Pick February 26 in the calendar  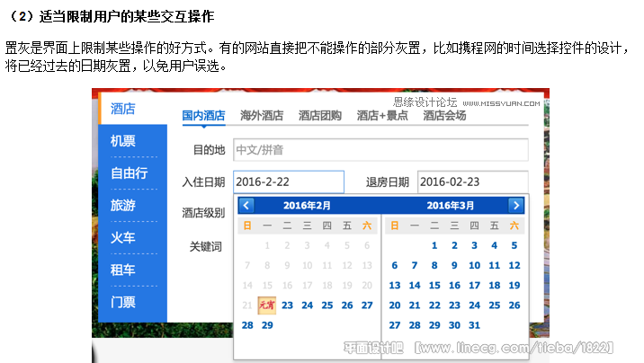(x=347, y=305)
